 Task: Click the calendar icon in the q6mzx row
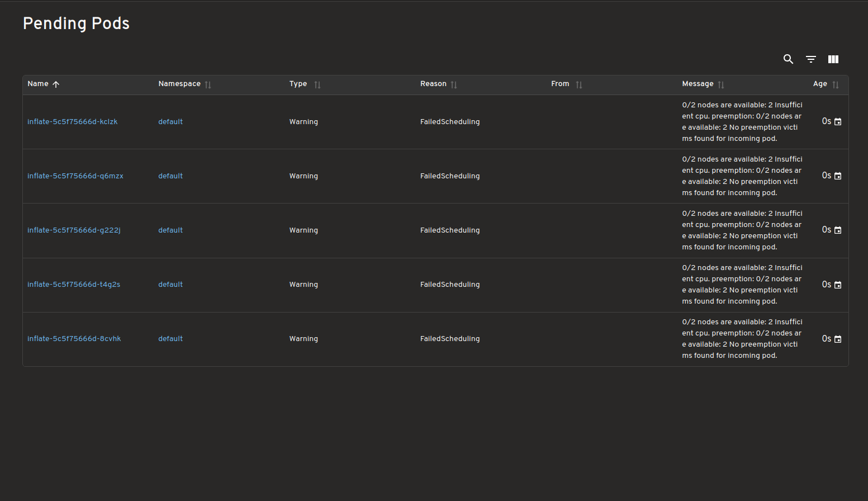[839, 175]
